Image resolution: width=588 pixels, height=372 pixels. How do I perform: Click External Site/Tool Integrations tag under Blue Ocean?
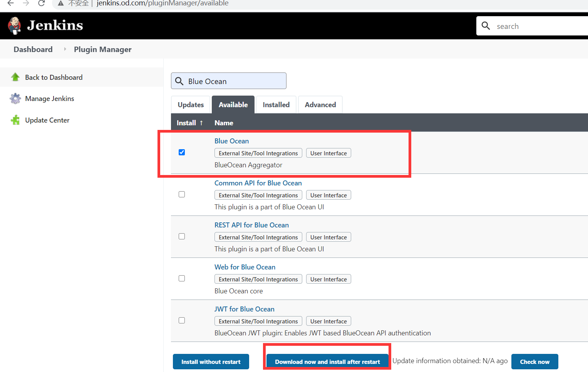pos(258,153)
